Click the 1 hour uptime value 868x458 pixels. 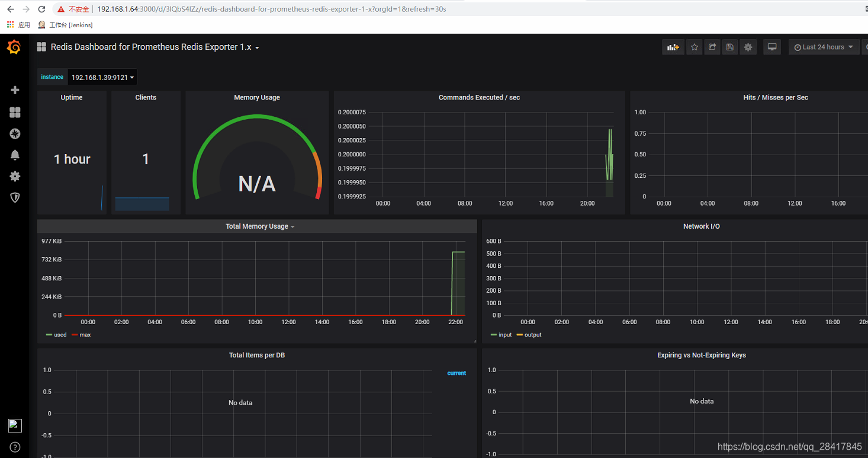coord(72,159)
